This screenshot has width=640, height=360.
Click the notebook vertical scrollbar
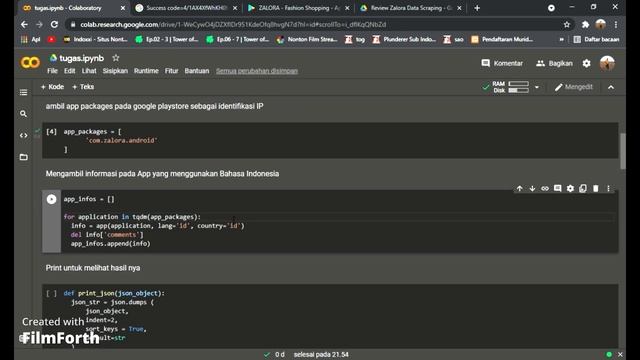click(x=623, y=151)
